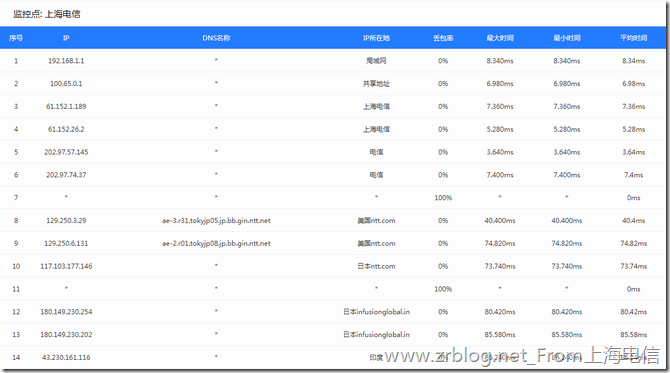670x373 pixels.
Task: Select DNS name ae-3.r31.tokyjp05.jp.bb.gin.ntt.net
Action: coord(216,221)
